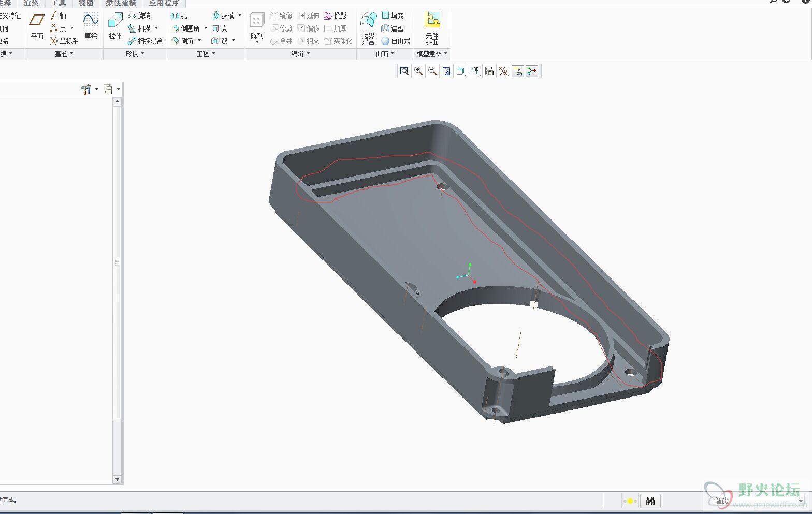Click the Zoom Out magnifier icon
The height and width of the screenshot is (514, 812).
tap(432, 71)
